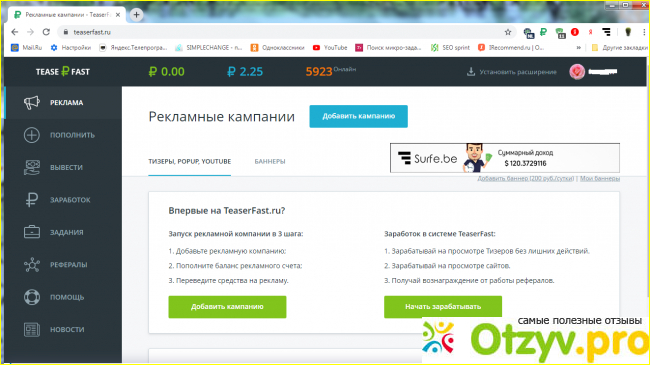Open the Новости newspaper icon
The width and height of the screenshot is (650, 365).
(32, 329)
